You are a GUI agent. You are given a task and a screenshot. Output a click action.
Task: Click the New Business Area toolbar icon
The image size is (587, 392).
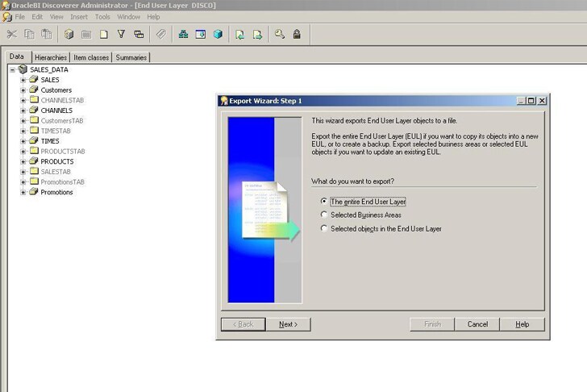coord(69,35)
